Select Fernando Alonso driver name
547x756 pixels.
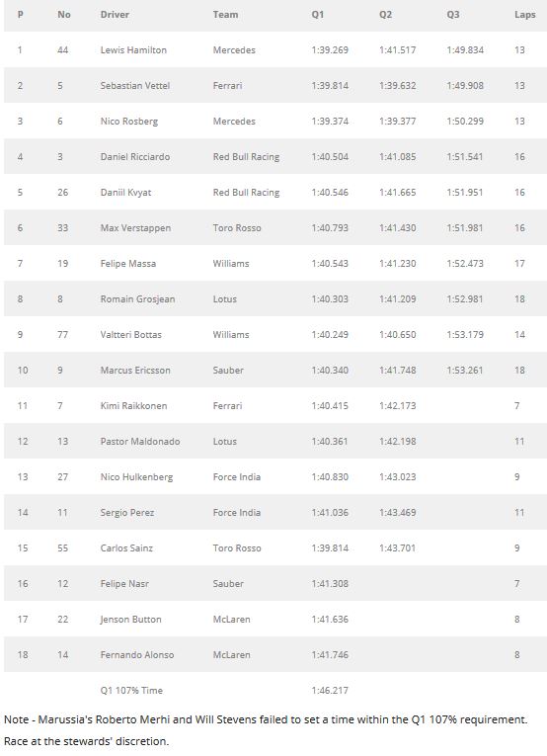(x=136, y=655)
